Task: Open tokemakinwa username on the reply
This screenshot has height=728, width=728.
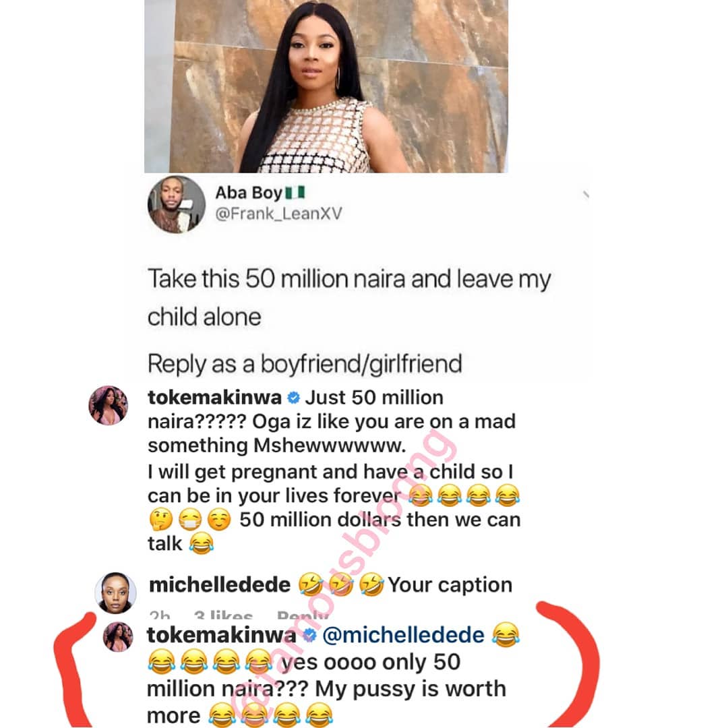Action: coord(220,636)
